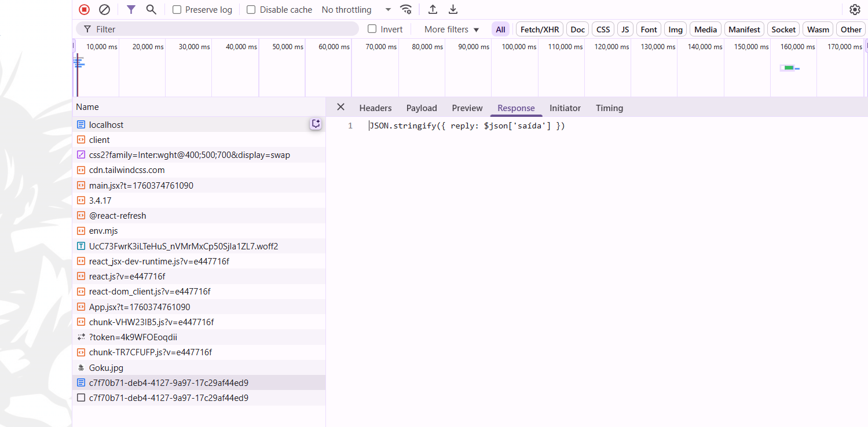The image size is (868, 427).
Task: Open network conditions wifi icon
Action: (406, 9)
